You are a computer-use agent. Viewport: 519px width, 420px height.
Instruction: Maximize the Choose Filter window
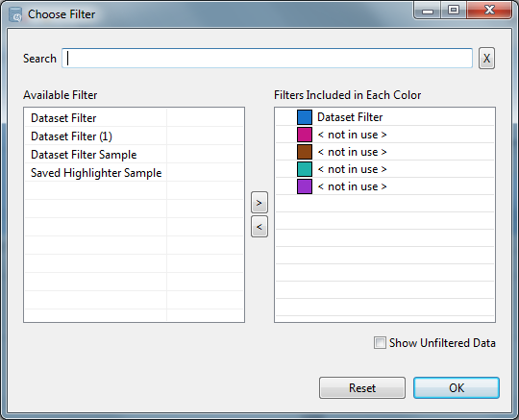click(x=454, y=11)
